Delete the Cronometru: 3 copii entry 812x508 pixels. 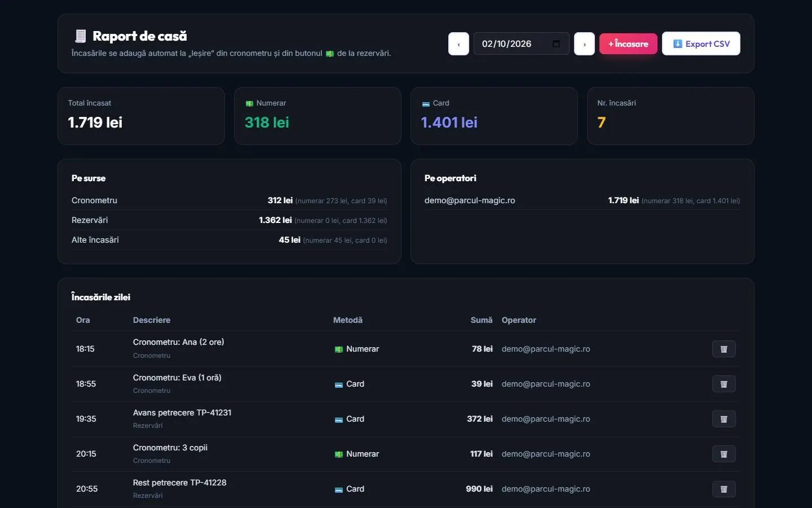click(x=724, y=454)
